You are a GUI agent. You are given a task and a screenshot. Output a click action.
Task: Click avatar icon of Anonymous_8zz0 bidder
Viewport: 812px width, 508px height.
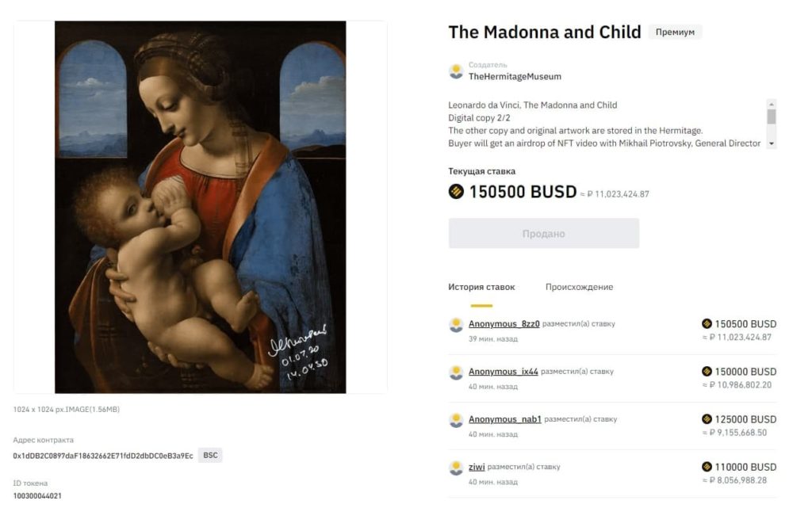(x=456, y=325)
